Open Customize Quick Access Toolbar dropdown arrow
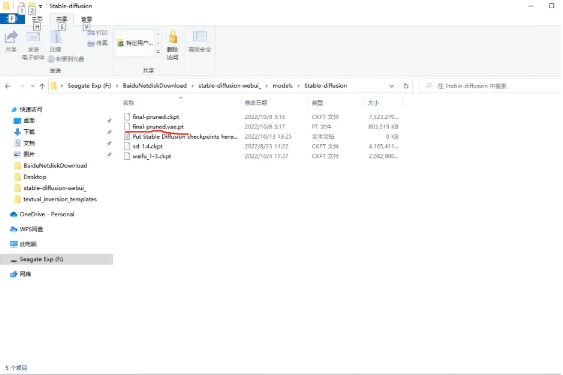The width and height of the screenshot is (563, 375). 40,6
